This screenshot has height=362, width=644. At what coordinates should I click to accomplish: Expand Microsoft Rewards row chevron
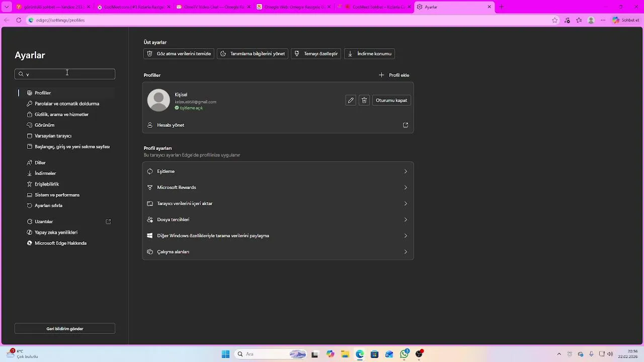click(x=406, y=188)
